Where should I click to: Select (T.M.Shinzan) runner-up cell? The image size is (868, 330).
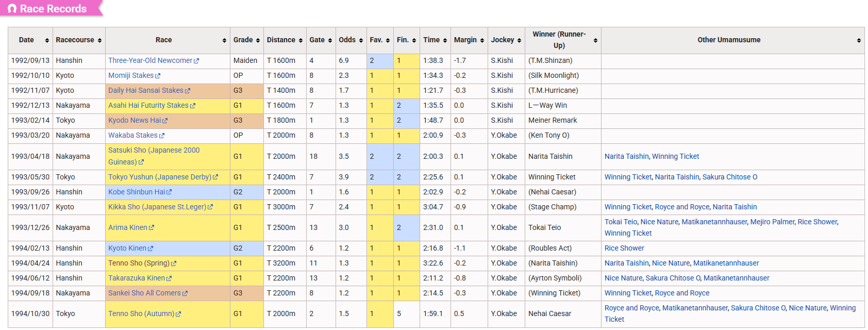[x=563, y=60]
